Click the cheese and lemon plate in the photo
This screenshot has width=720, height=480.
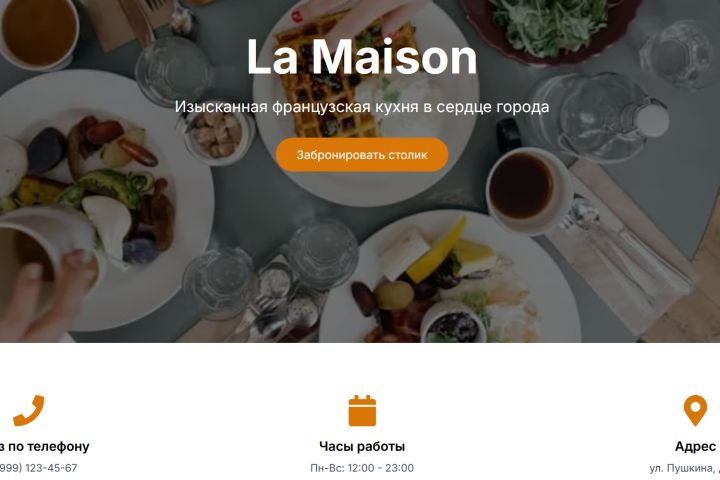coord(450,278)
